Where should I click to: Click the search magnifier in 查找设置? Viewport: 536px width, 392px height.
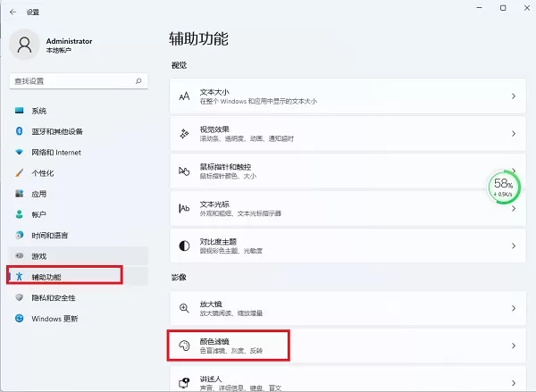(138, 81)
